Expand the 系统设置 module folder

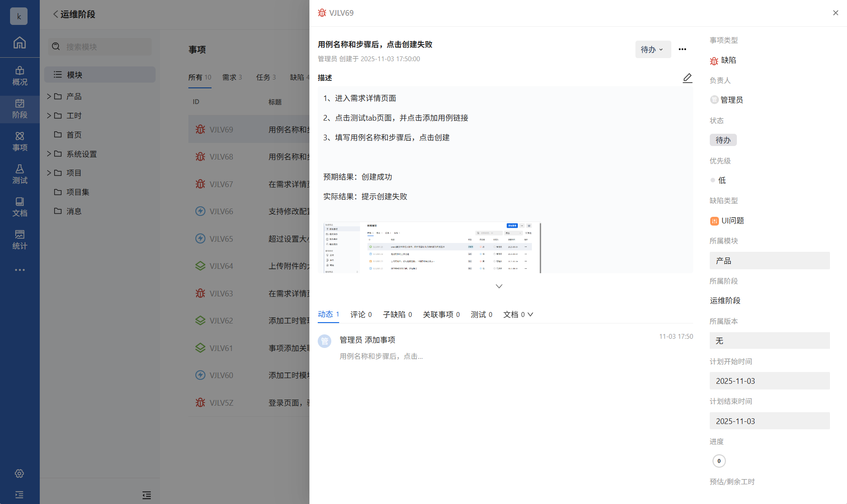pyautogui.click(x=49, y=154)
